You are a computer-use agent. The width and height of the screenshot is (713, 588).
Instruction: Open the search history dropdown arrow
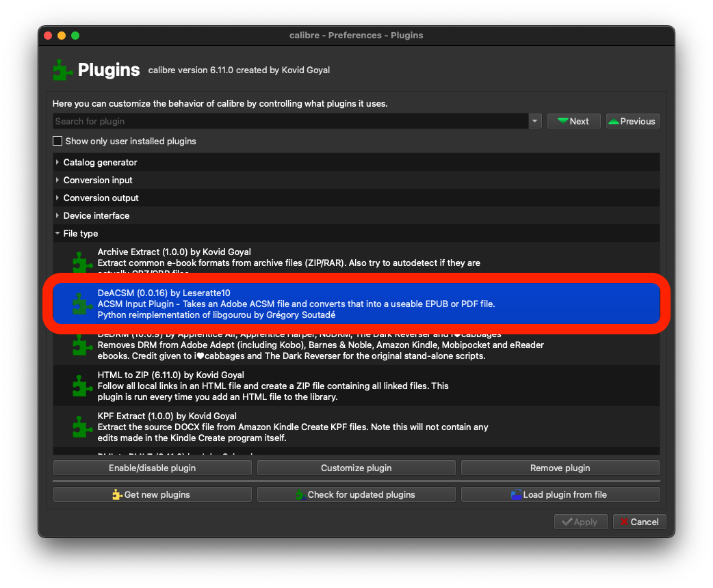tap(535, 121)
